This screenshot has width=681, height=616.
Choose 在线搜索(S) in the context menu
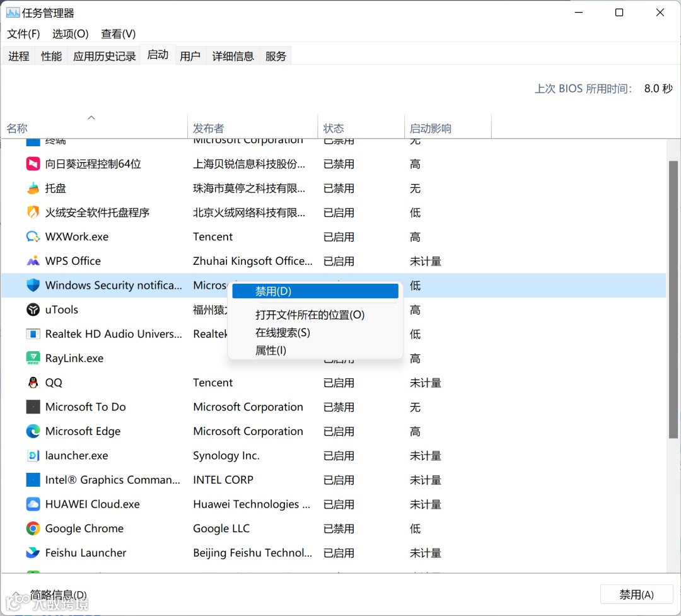[282, 333]
